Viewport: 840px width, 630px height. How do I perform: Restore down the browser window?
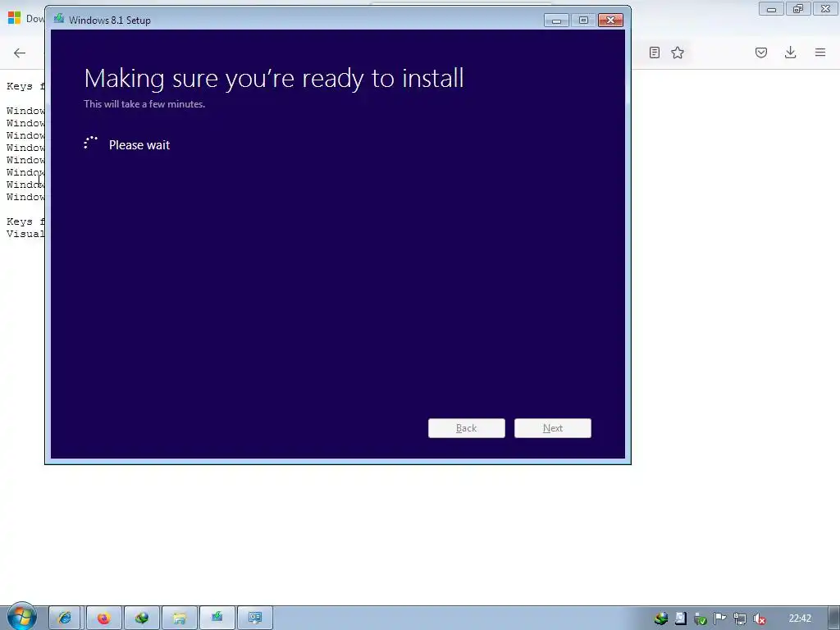coord(798,9)
